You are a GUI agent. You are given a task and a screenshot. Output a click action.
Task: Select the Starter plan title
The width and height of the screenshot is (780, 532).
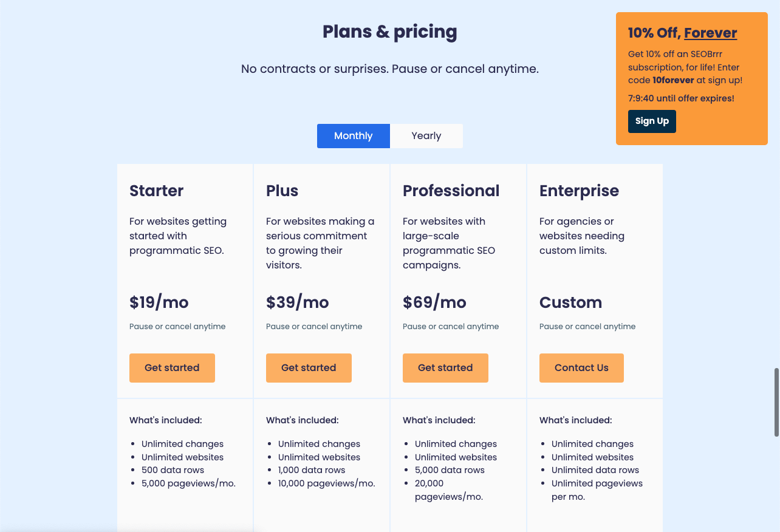pos(156,191)
